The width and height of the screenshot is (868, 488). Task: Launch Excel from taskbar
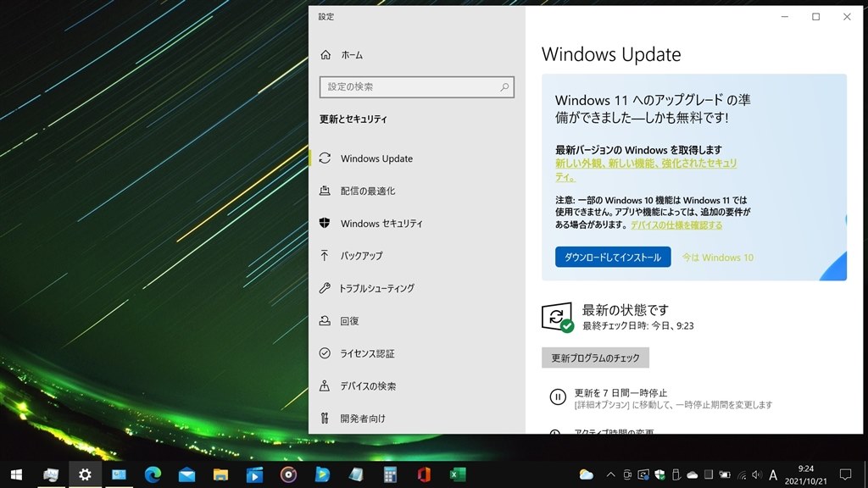click(458, 474)
